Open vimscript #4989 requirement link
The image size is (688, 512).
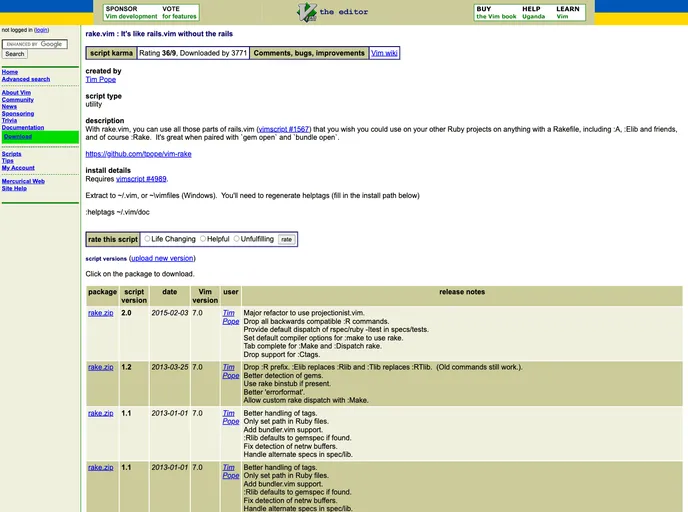pos(141,179)
